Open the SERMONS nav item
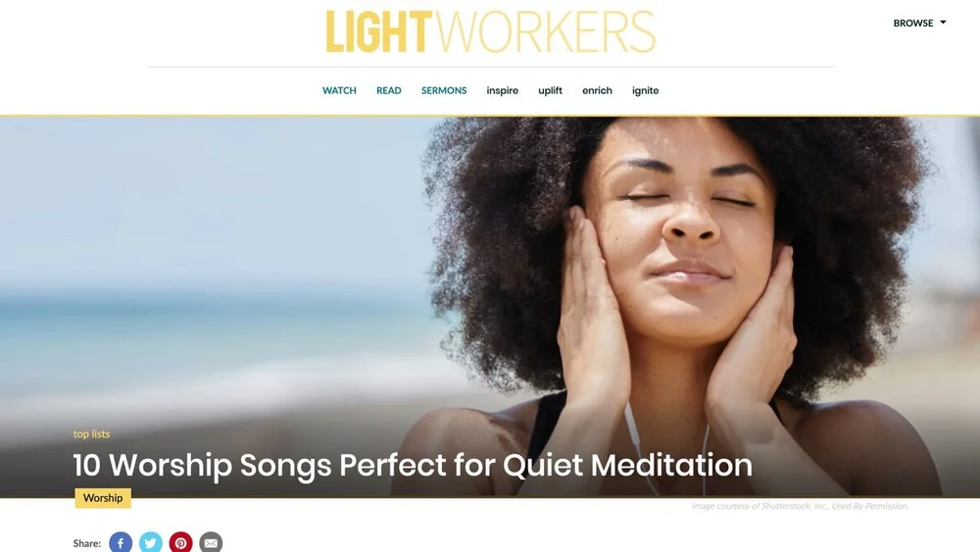Viewport: 980px width, 552px height. [444, 90]
